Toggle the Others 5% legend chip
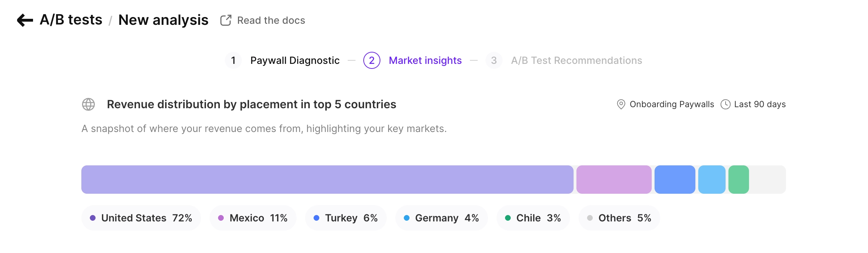The image size is (868, 253). [x=619, y=218]
